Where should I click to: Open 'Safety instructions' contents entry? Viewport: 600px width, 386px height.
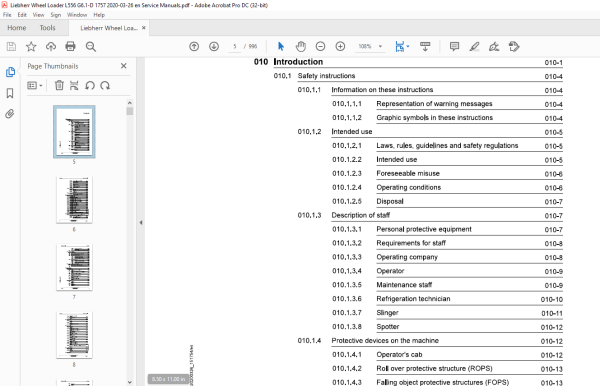point(326,76)
